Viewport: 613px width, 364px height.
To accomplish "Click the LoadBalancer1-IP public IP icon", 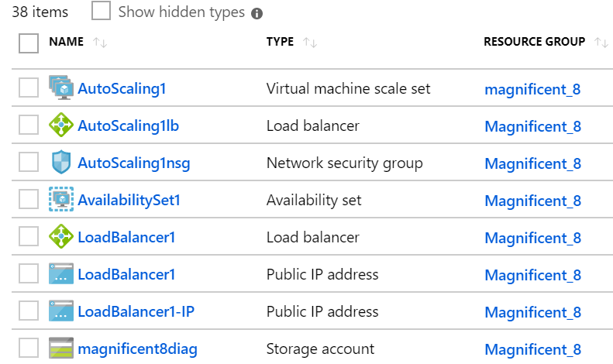I will click(x=61, y=311).
